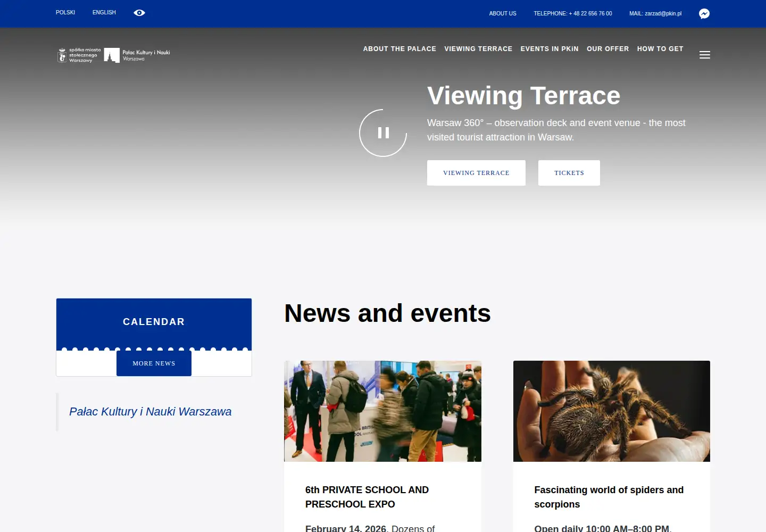Open the hamburger menu
Viewport: 766px width, 532px height.
(705, 55)
